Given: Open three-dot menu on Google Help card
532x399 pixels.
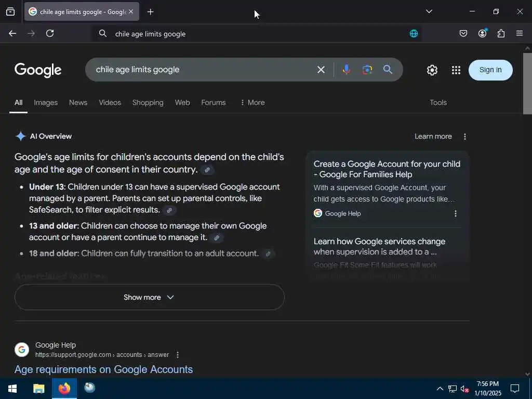Looking at the screenshot, I should (x=455, y=214).
